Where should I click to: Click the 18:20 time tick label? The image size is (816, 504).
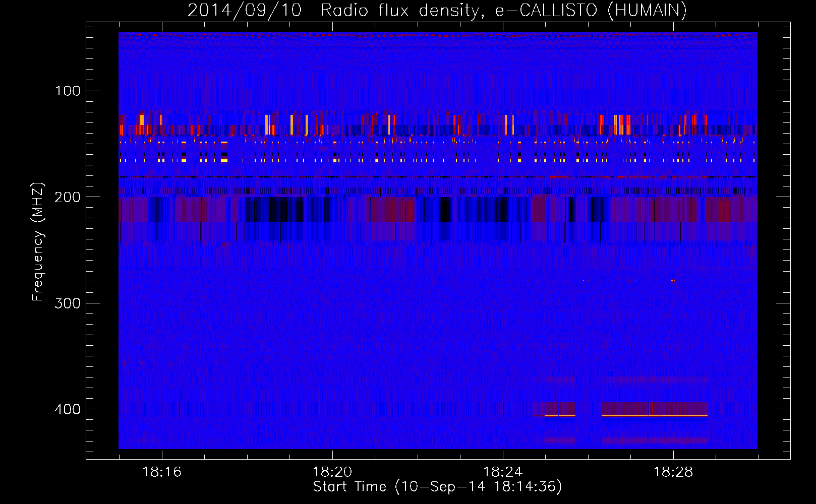332,472
